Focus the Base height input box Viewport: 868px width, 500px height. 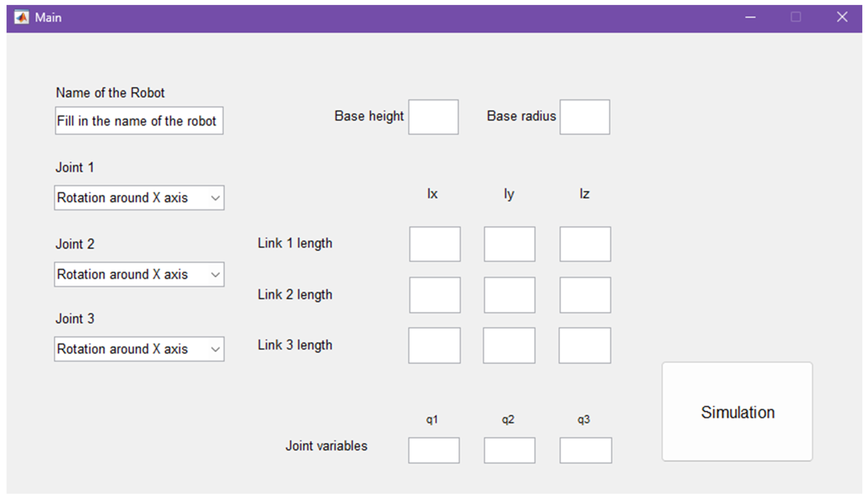(x=433, y=117)
